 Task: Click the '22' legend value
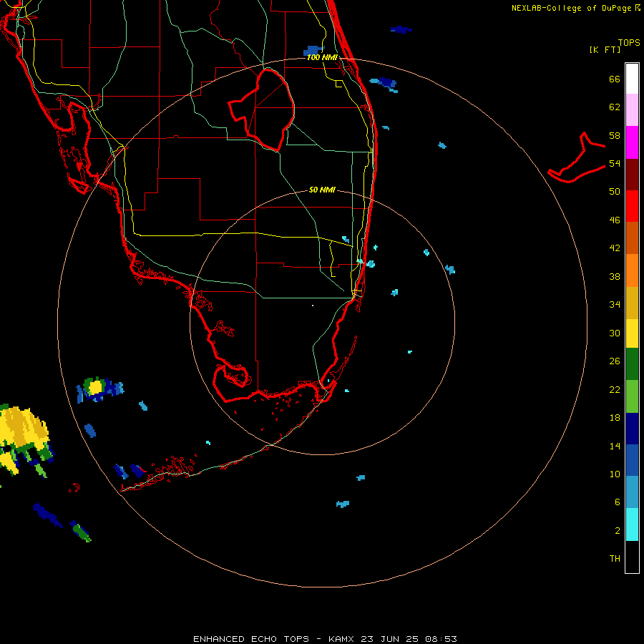pyautogui.click(x=615, y=390)
